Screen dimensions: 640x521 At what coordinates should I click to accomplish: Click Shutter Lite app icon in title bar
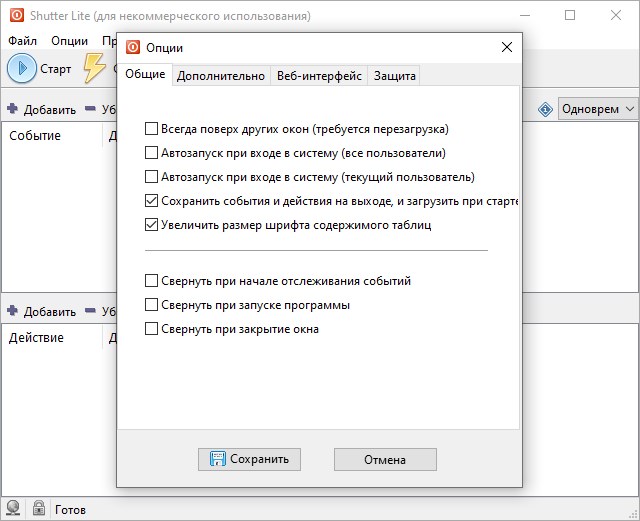(17, 16)
